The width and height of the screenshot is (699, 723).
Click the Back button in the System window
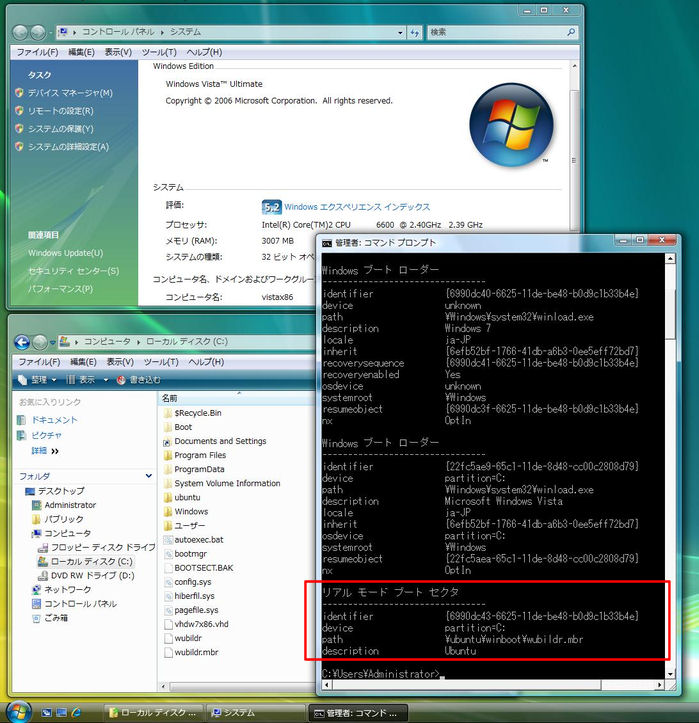tap(20, 32)
